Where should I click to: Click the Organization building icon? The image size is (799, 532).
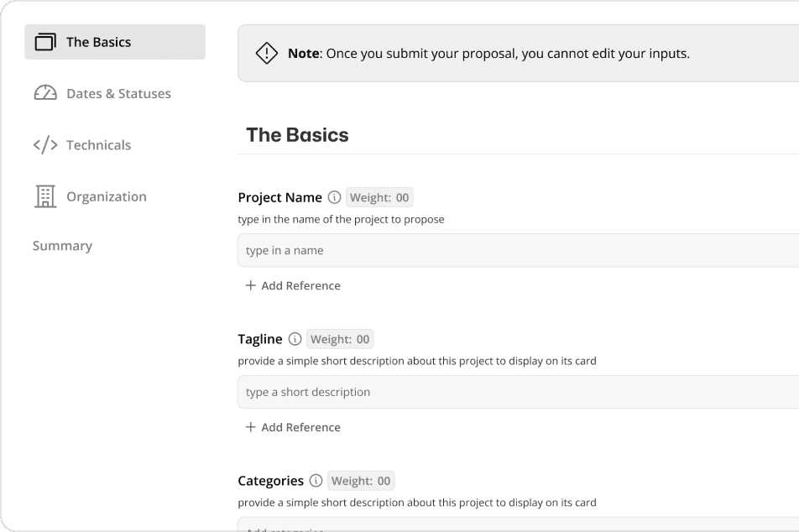pos(45,196)
